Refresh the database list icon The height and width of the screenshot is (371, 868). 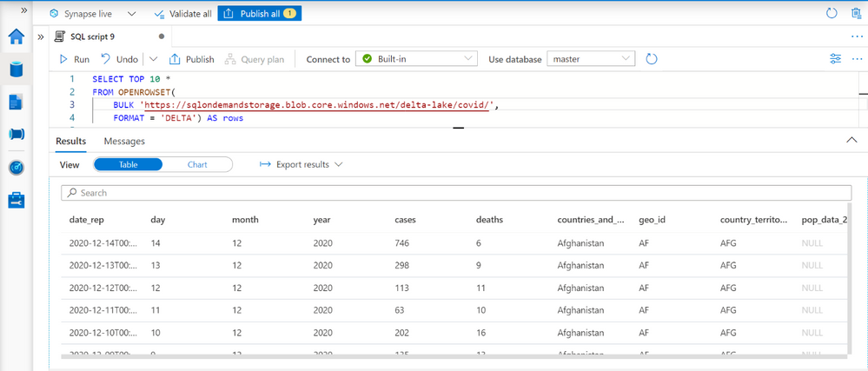(652, 59)
